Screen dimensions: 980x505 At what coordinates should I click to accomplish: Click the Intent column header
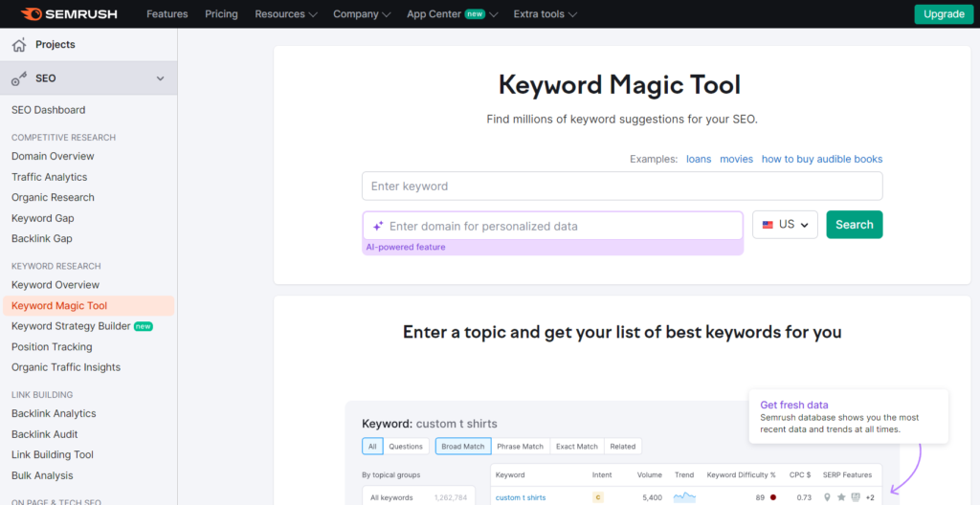tap(602, 475)
